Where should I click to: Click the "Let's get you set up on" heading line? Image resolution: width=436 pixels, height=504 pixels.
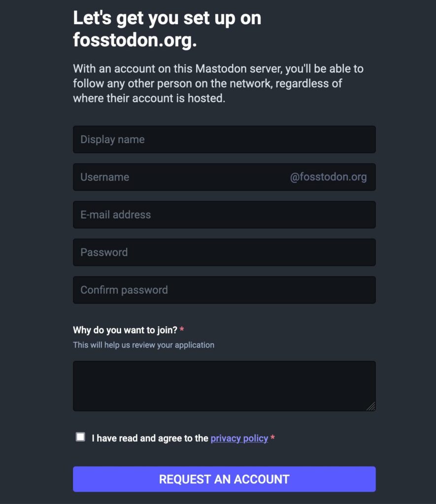point(167,19)
